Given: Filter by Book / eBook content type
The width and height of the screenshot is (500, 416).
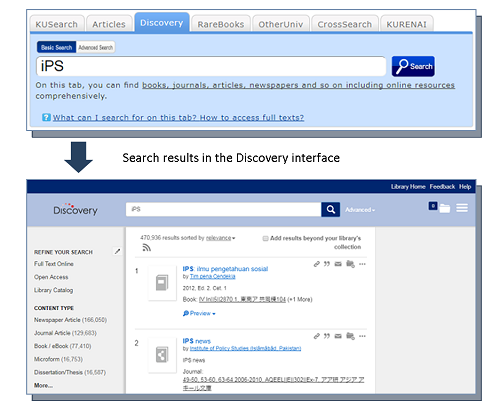Looking at the screenshot, I should [62, 346].
